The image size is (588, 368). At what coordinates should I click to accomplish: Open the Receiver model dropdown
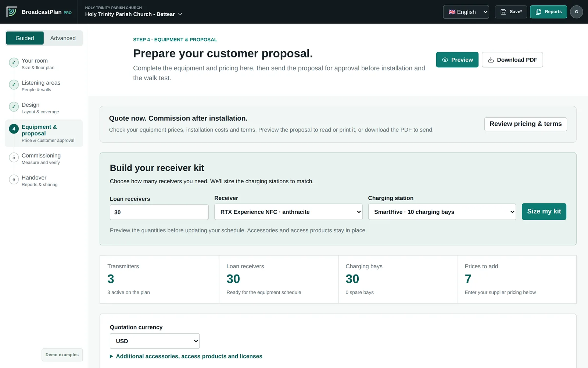click(x=288, y=212)
